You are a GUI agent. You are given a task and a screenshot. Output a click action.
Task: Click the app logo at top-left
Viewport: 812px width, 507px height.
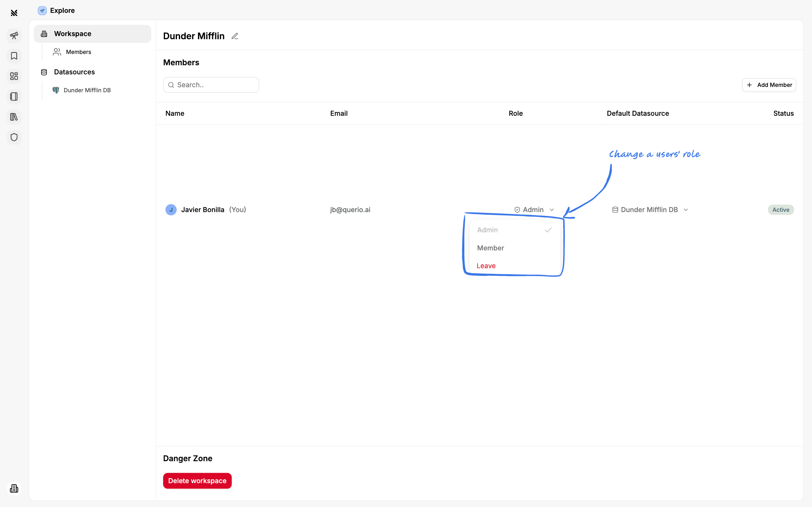tap(14, 13)
